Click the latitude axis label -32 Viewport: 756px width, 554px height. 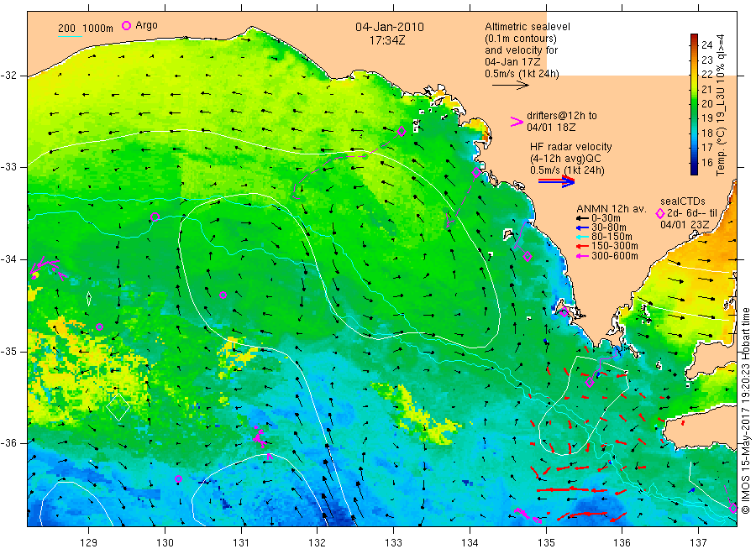coord(8,76)
